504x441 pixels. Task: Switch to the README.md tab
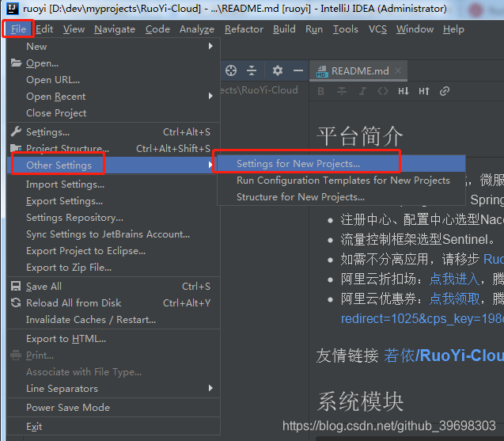(358, 70)
